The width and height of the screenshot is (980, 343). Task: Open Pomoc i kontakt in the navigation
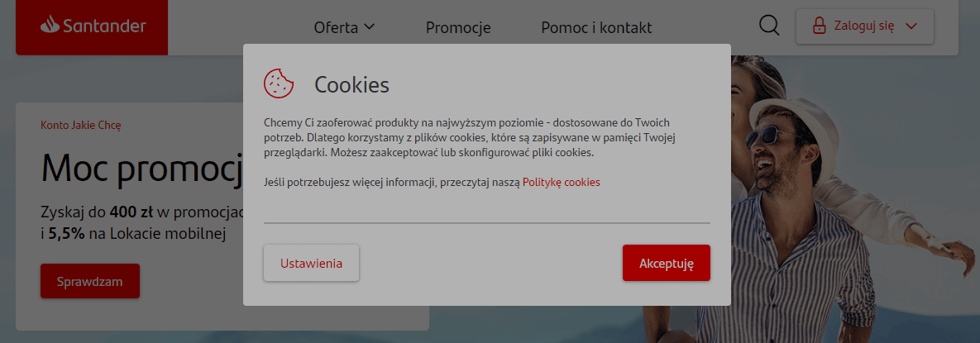[596, 27]
